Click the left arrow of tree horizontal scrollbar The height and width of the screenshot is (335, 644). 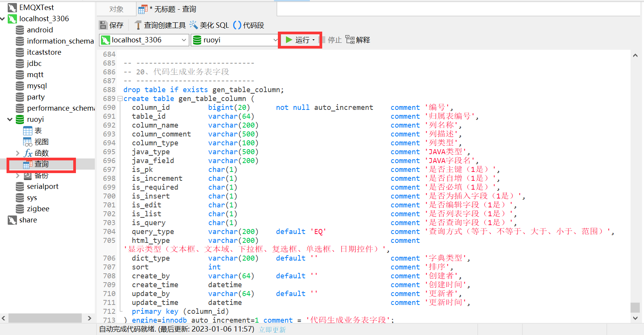click(x=3, y=318)
